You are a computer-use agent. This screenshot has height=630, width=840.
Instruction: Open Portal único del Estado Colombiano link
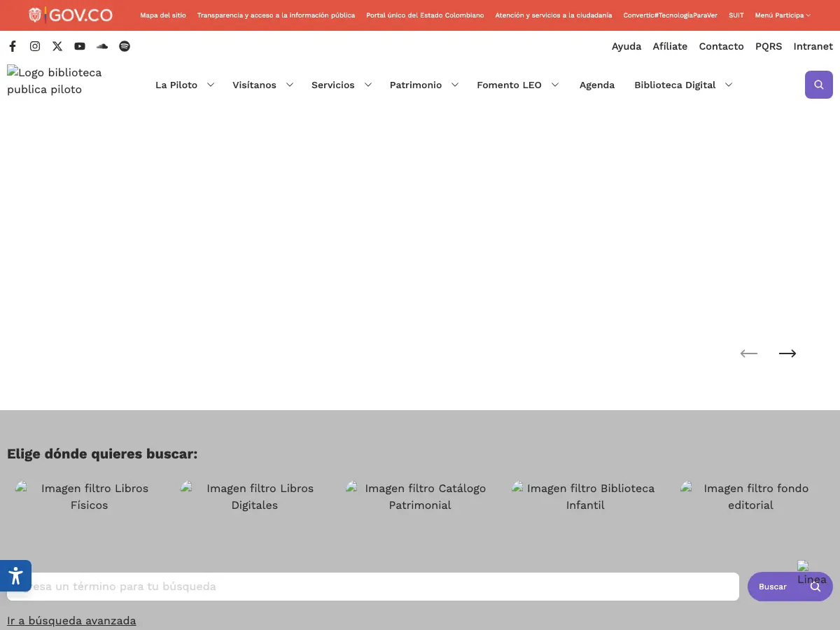pos(425,15)
